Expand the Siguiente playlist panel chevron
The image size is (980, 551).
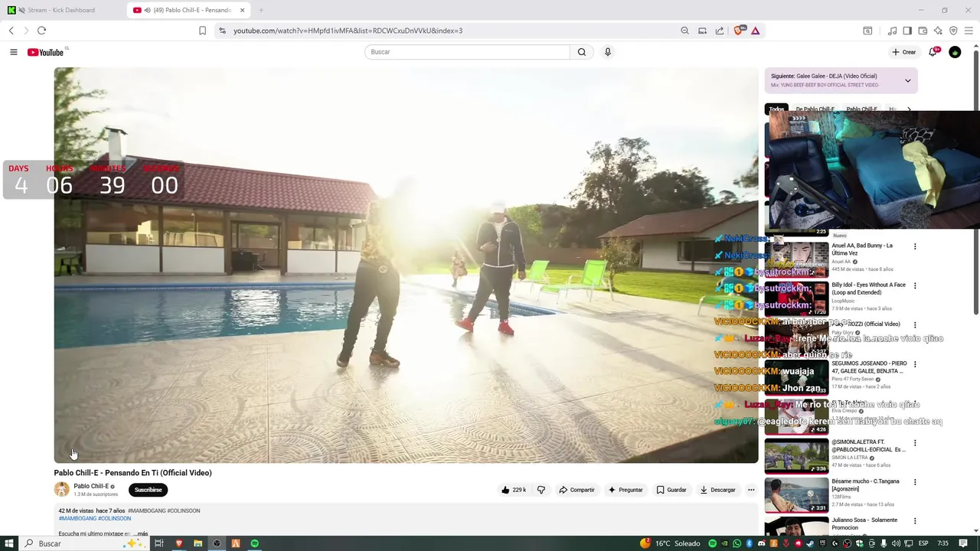click(908, 80)
